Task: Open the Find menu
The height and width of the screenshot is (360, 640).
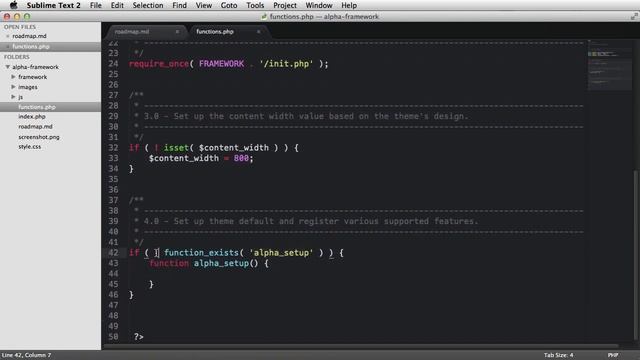Action: tap(180, 5)
